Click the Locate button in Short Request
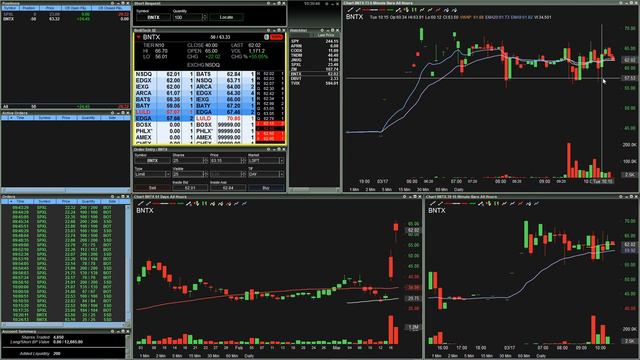This screenshot has width=640, height=360. point(226,17)
